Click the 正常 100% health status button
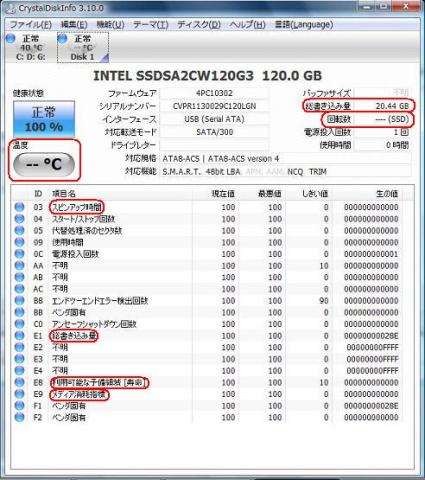 (x=44, y=119)
